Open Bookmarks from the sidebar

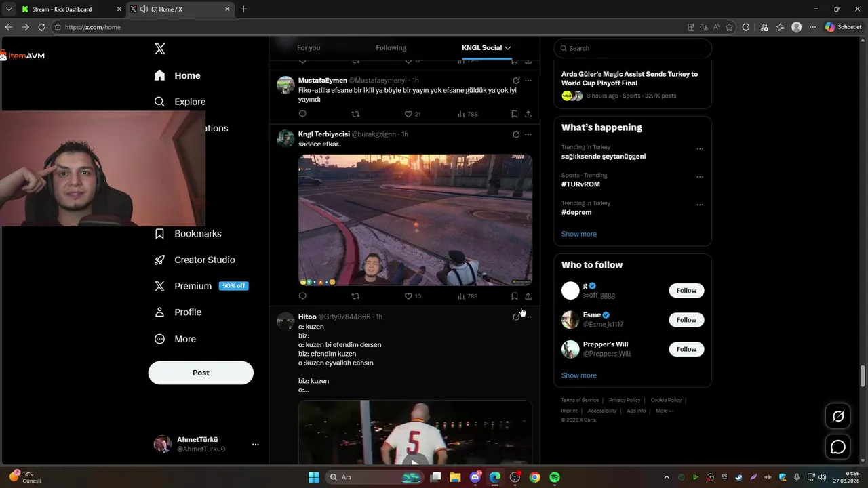tap(188, 233)
